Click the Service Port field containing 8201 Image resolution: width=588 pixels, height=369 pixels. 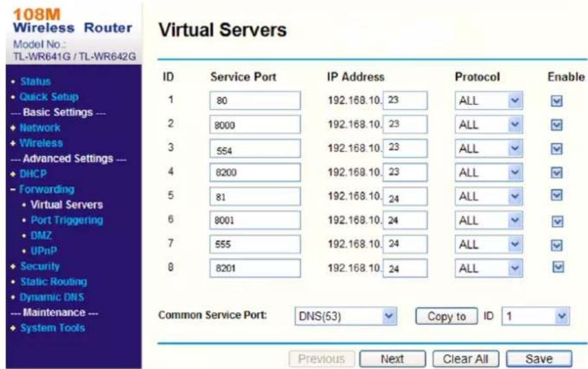(255, 268)
